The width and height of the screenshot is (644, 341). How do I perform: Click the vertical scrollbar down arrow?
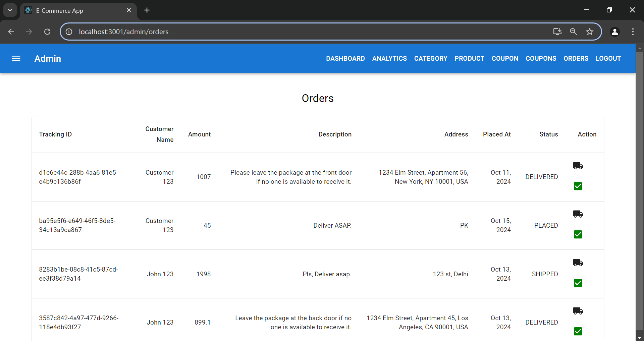pyautogui.click(x=640, y=338)
